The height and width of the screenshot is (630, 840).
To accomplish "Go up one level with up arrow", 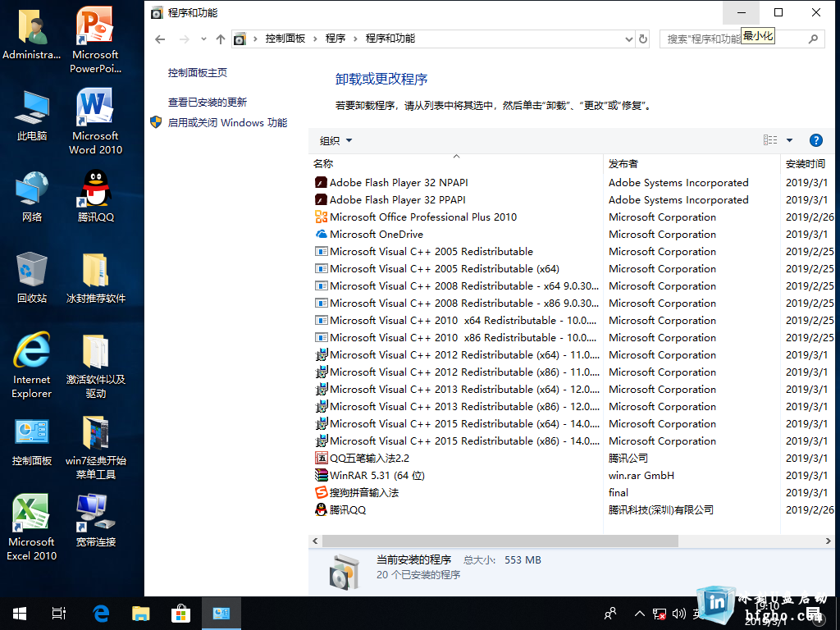I will pos(220,39).
